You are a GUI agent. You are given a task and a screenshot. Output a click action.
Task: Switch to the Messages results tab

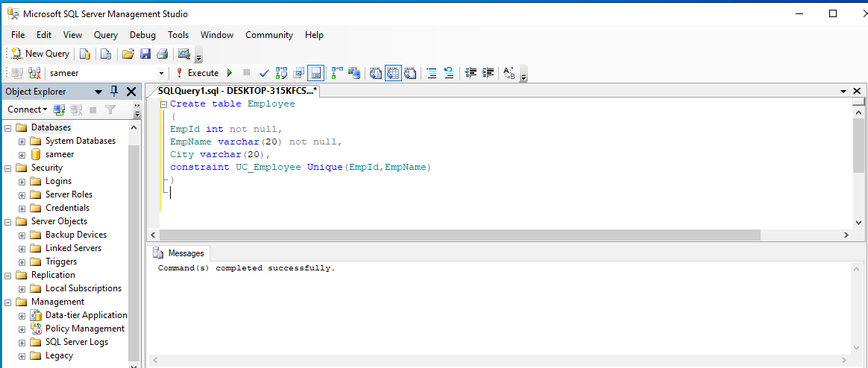tap(180, 253)
